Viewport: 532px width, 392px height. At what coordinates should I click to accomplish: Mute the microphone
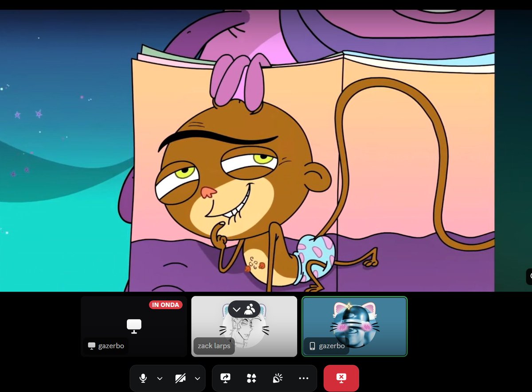point(143,378)
